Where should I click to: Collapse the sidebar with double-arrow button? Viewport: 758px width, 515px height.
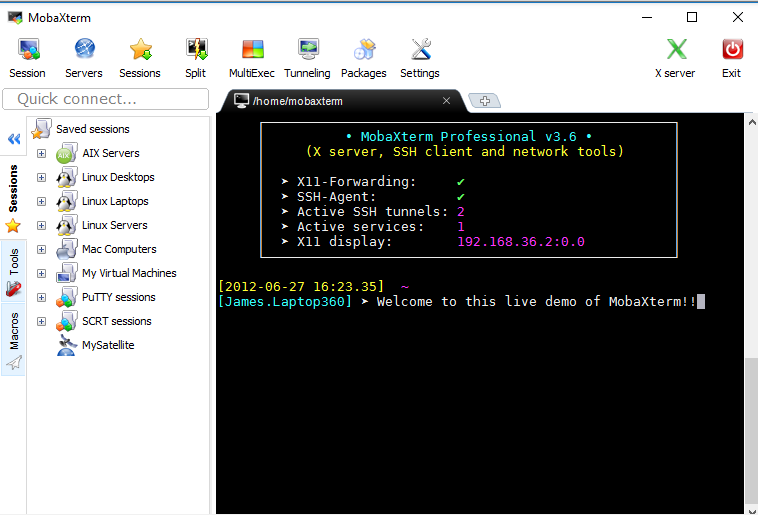[14, 140]
